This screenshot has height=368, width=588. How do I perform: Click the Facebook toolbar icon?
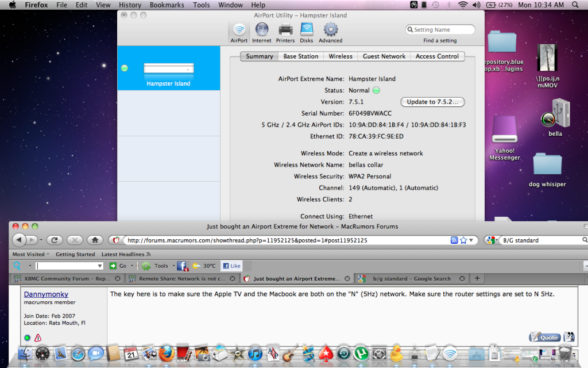182,266
